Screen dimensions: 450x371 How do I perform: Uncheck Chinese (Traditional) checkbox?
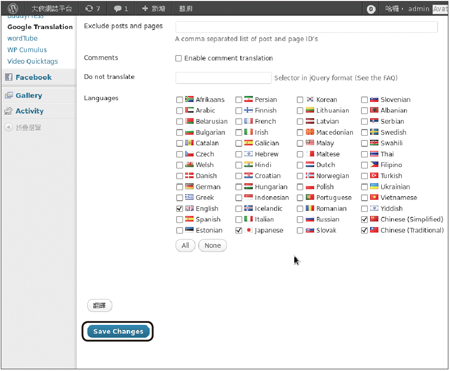(x=364, y=230)
